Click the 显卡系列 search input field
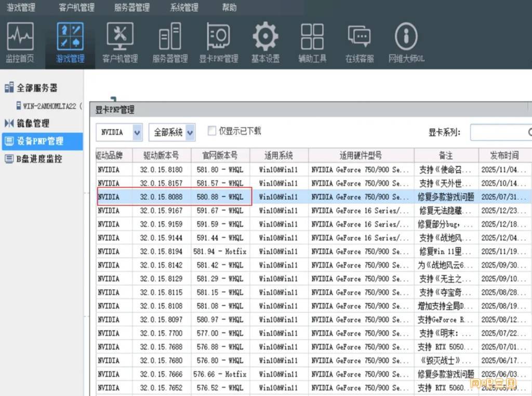 pos(499,132)
